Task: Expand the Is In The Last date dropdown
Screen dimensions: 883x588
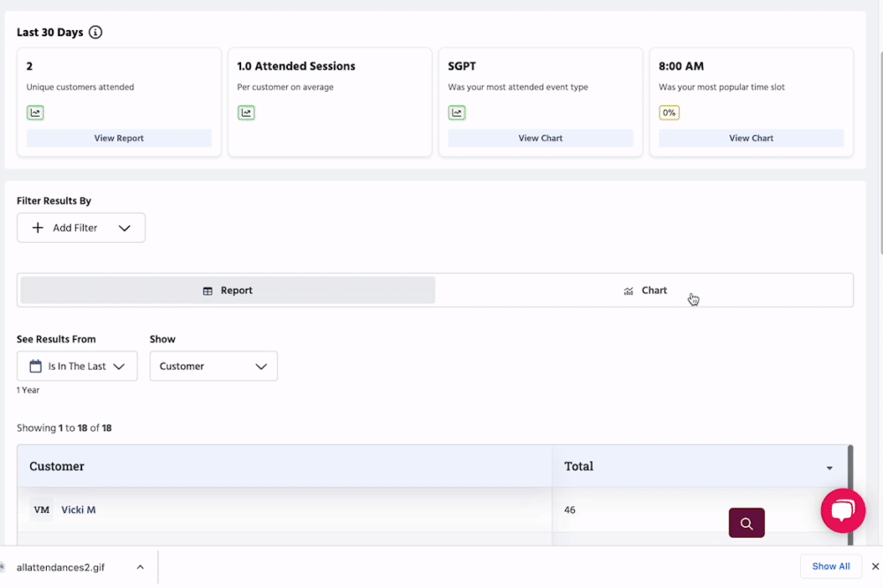Action: pyautogui.click(x=77, y=366)
